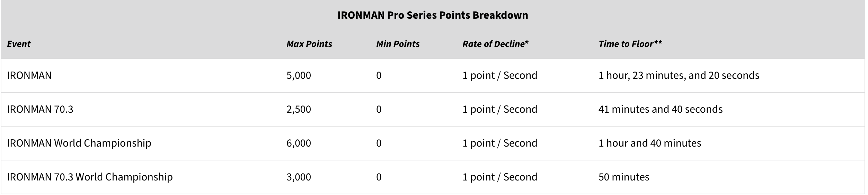Click the 5,000 max points value
Image resolution: width=868 pixels, height=195 pixels.
tap(299, 75)
